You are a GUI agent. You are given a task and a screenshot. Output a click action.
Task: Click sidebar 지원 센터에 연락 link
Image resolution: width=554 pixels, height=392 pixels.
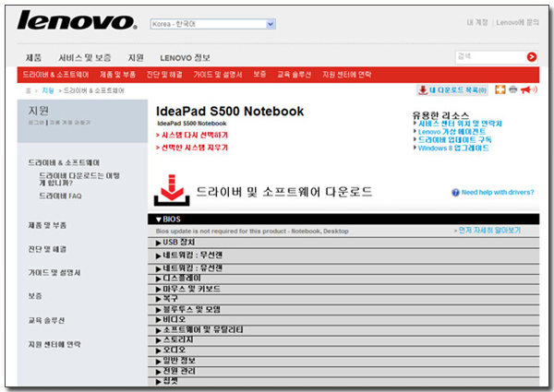point(54,344)
